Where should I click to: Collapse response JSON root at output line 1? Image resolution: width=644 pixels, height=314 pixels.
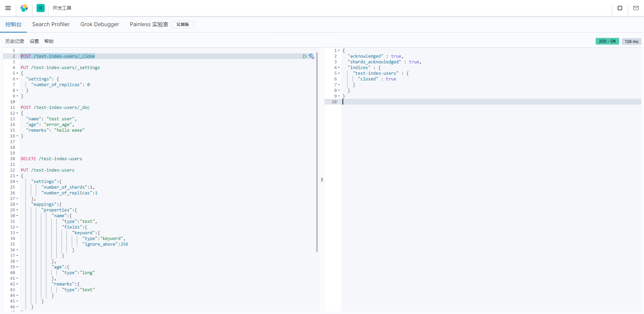(x=339, y=51)
